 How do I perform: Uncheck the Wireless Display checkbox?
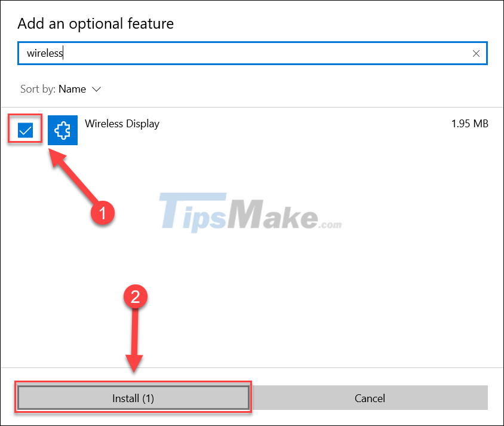[26, 130]
